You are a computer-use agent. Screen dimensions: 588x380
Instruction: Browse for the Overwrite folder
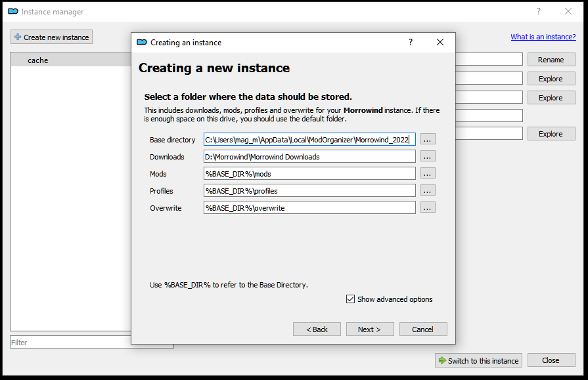pos(428,207)
